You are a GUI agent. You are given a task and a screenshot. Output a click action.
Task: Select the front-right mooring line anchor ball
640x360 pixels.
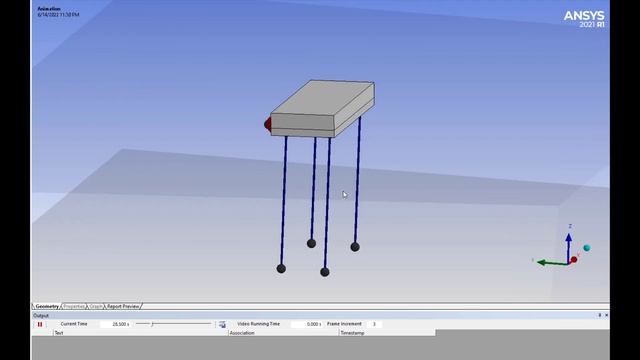324,272
